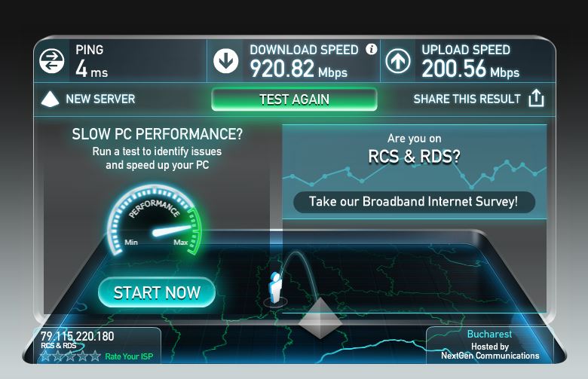Select the server pyramid on map

(320, 318)
